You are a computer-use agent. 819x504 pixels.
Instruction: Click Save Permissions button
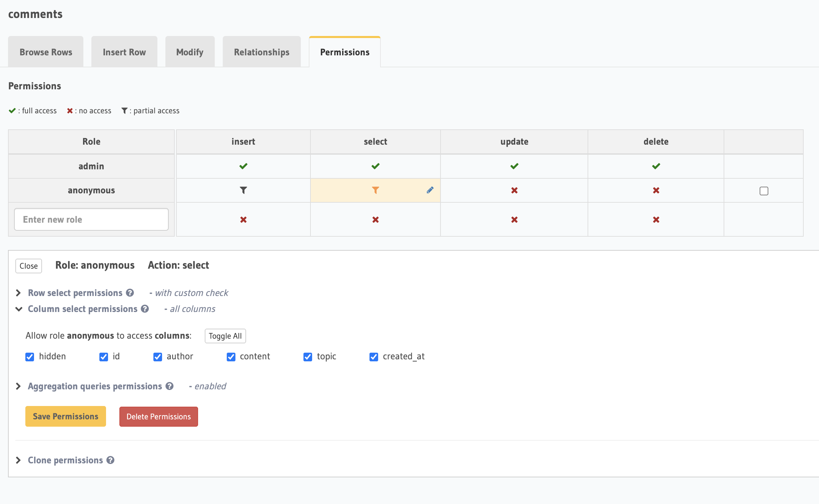tap(66, 416)
